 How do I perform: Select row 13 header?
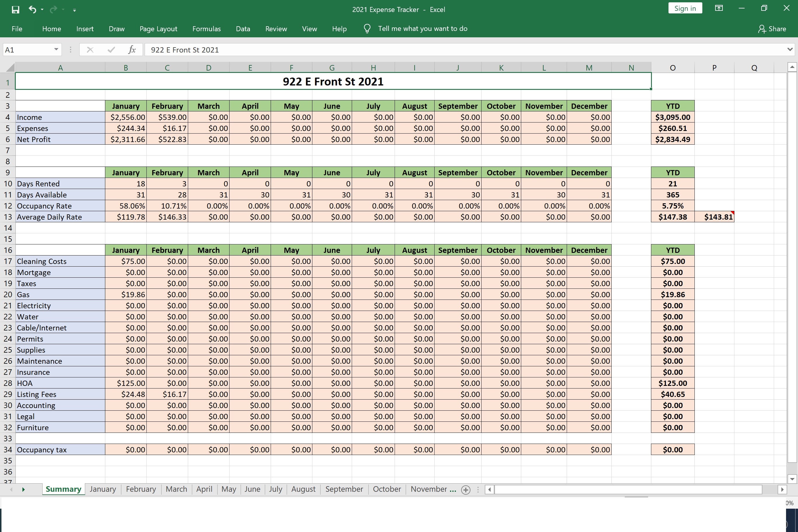pyautogui.click(x=8, y=217)
